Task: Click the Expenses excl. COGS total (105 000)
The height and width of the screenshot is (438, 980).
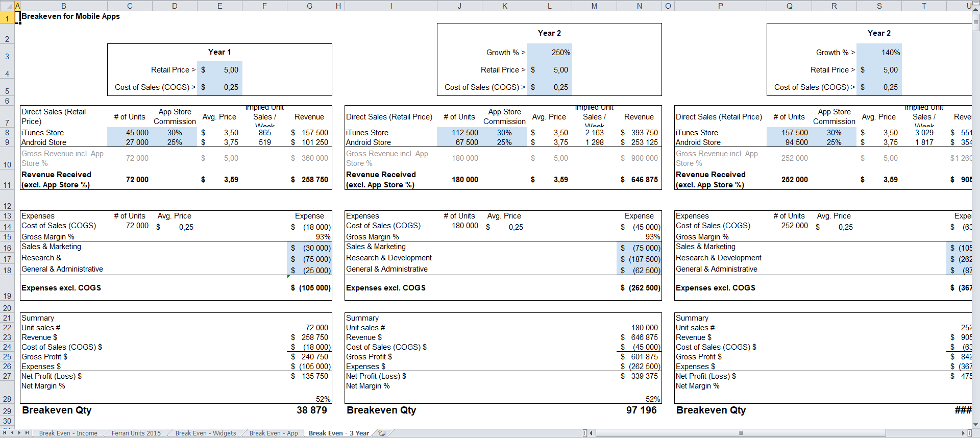Action: tap(309, 288)
